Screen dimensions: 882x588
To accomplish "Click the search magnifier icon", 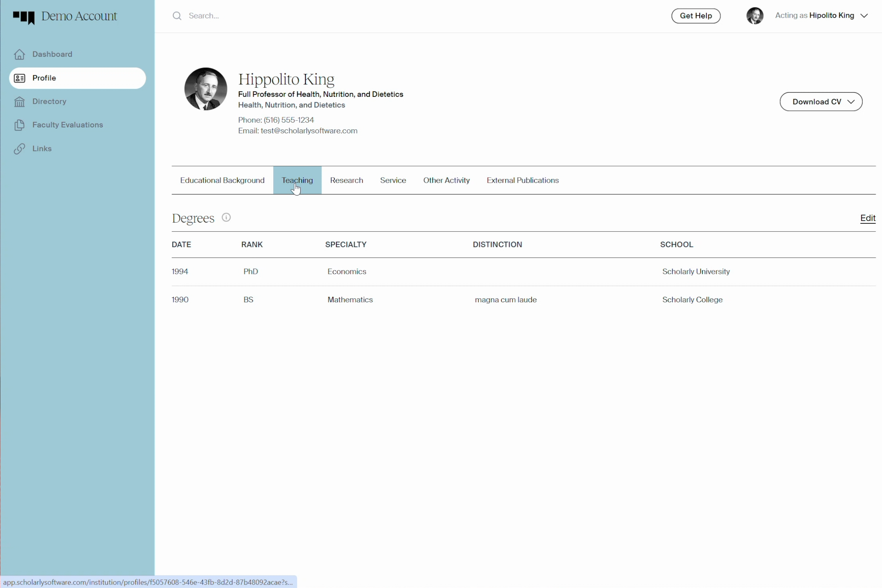I will pyautogui.click(x=177, y=16).
